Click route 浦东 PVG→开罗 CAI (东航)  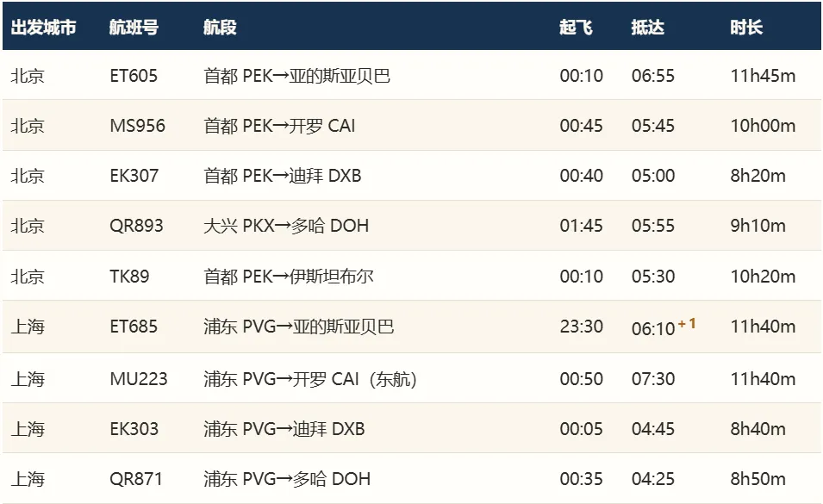click(310, 379)
